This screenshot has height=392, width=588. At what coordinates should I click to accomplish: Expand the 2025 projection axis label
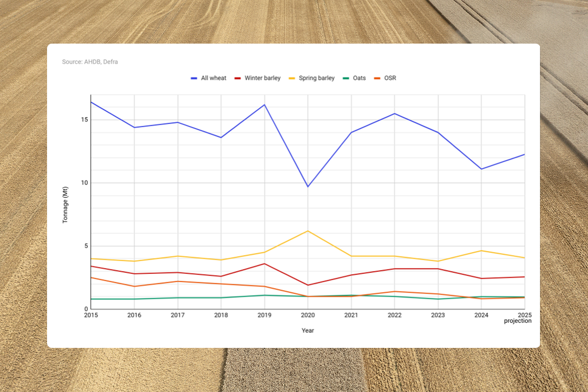518,318
